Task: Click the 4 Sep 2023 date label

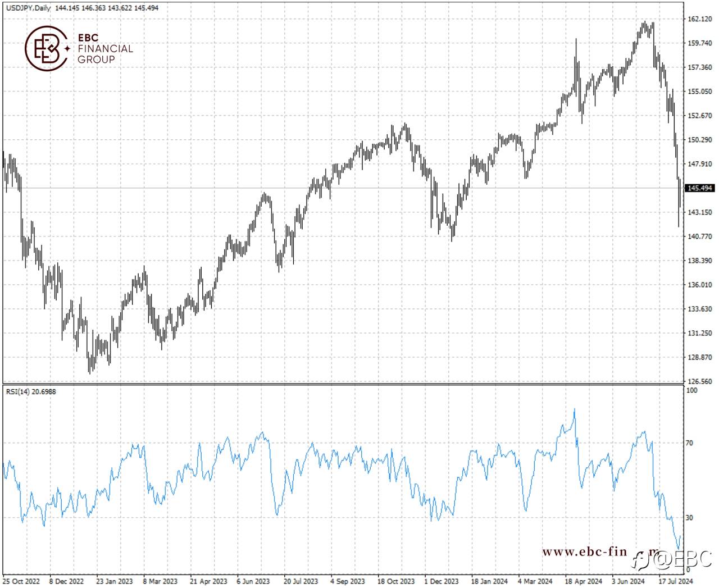Action: point(348,581)
